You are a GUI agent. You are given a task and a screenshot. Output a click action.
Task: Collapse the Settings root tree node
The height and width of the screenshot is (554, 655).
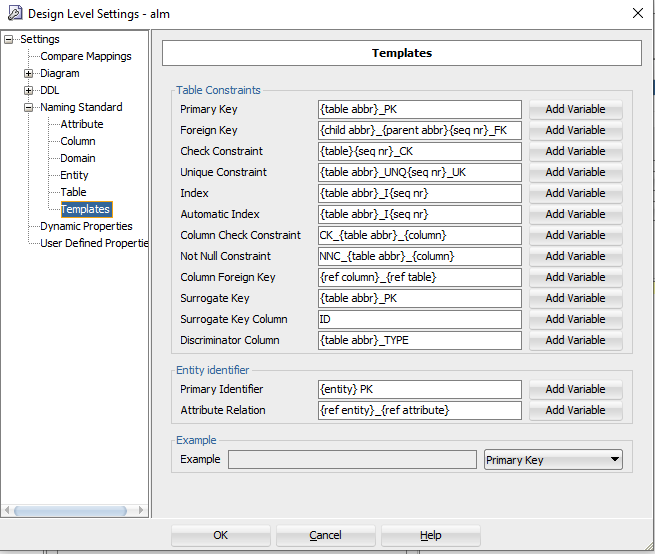point(10,40)
